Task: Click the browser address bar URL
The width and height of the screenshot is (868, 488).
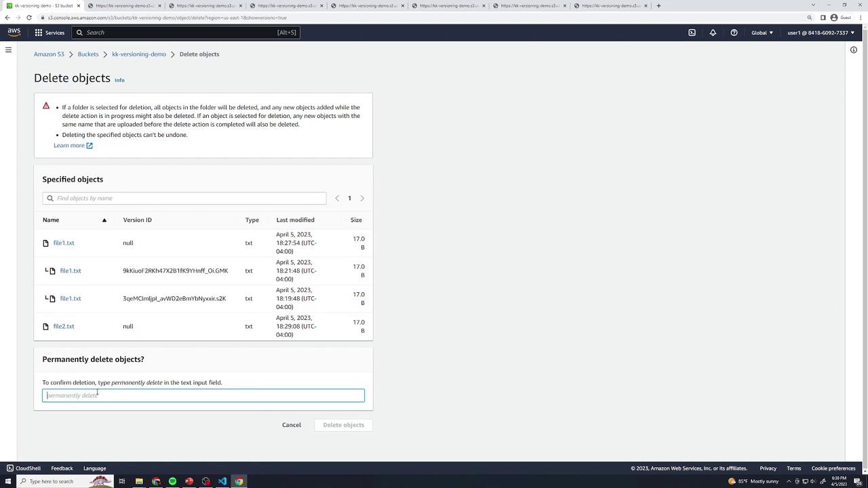Action: (x=167, y=18)
